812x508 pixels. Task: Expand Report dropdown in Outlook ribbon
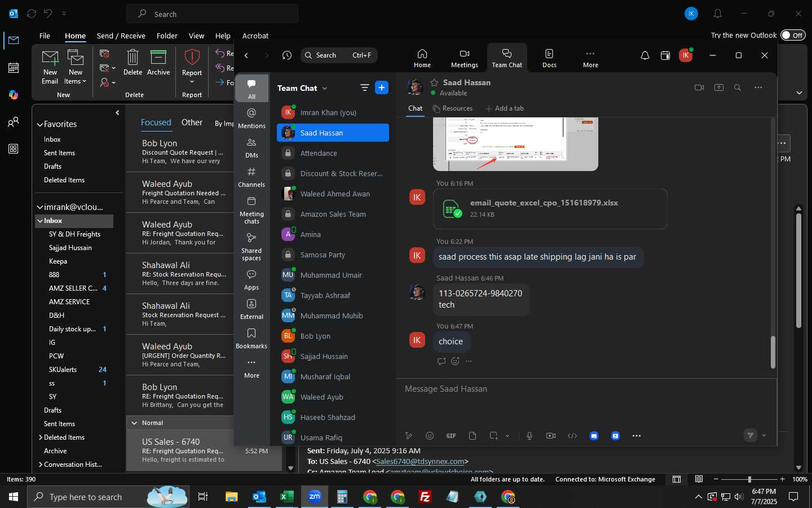point(192,82)
